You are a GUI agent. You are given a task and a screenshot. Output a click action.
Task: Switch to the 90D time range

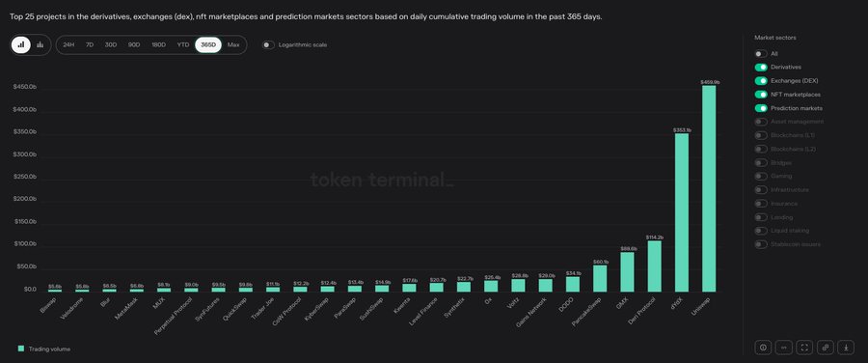(x=134, y=44)
